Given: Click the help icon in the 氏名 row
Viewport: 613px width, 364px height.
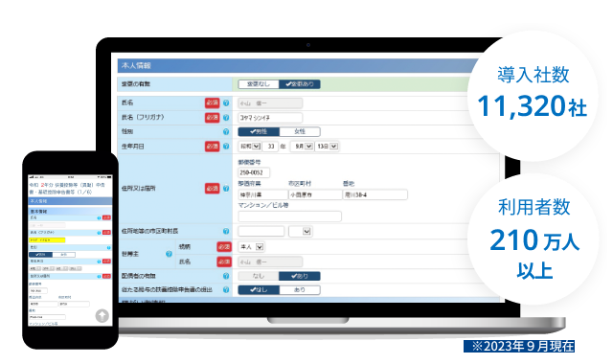Looking at the screenshot, I should tap(226, 102).
